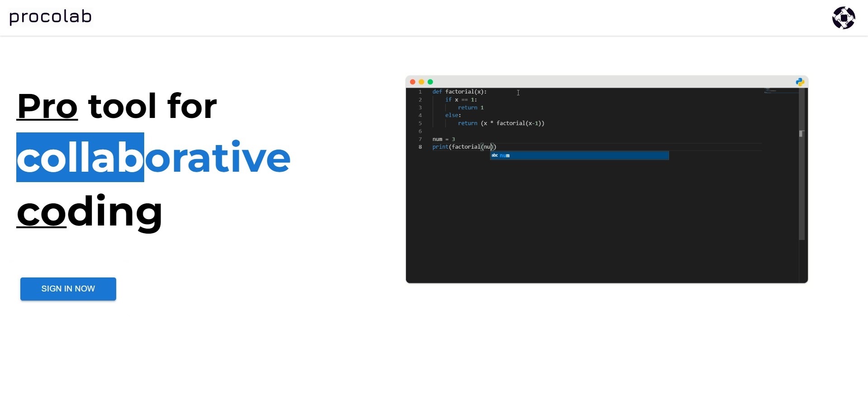Click the Python logo in editor window
The image size is (868, 418).
coord(800,82)
